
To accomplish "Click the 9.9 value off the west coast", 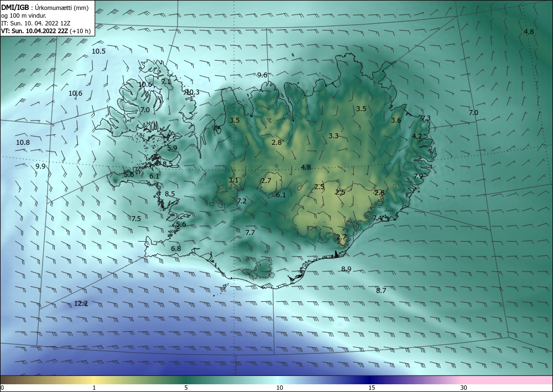I will pos(40,166).
